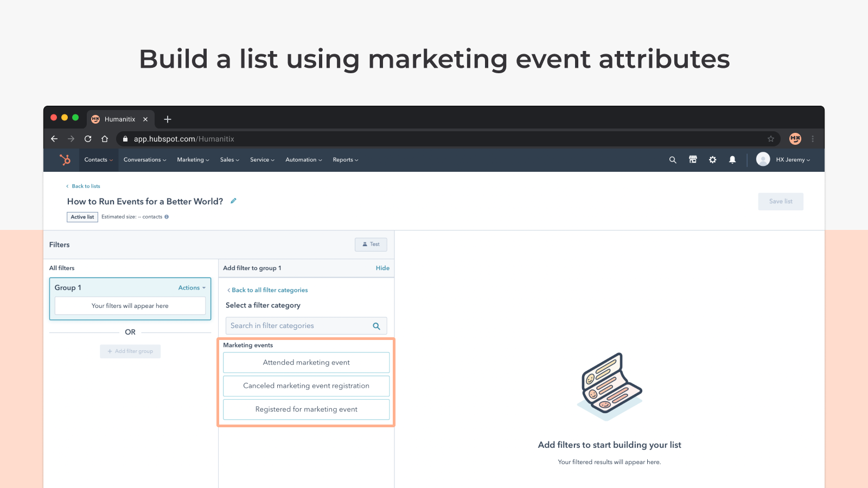
Task: Open the Automation menu
Action: [303, 159]
